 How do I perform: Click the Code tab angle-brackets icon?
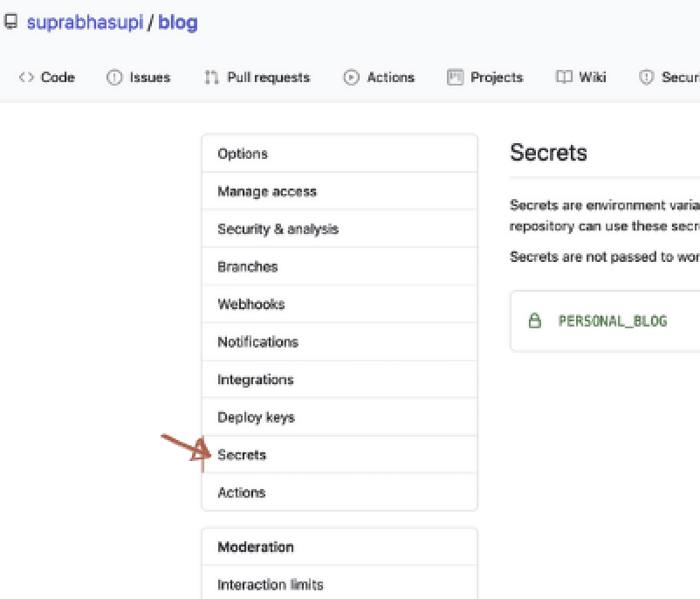(x=26, y=77)
